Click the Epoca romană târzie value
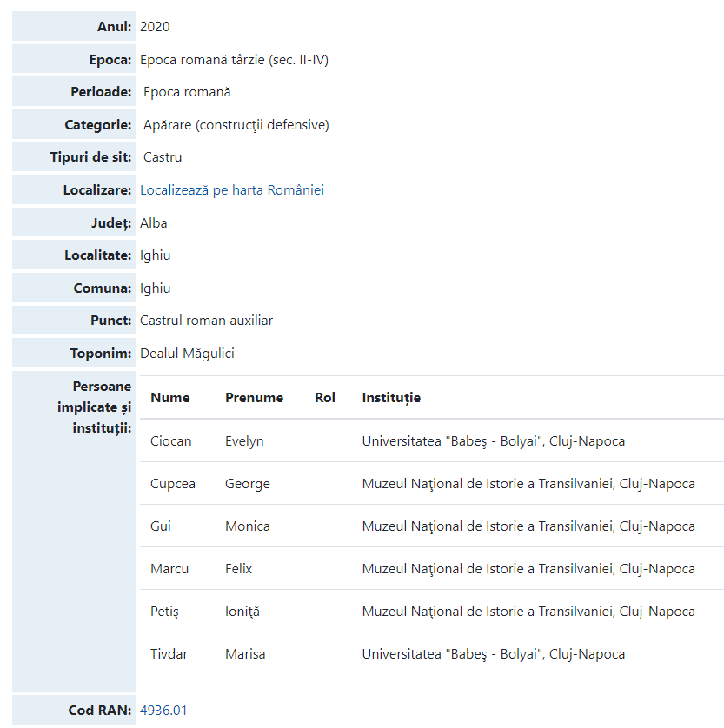The height and width of the screenshot is (728, 724). (x=234, y=60)
